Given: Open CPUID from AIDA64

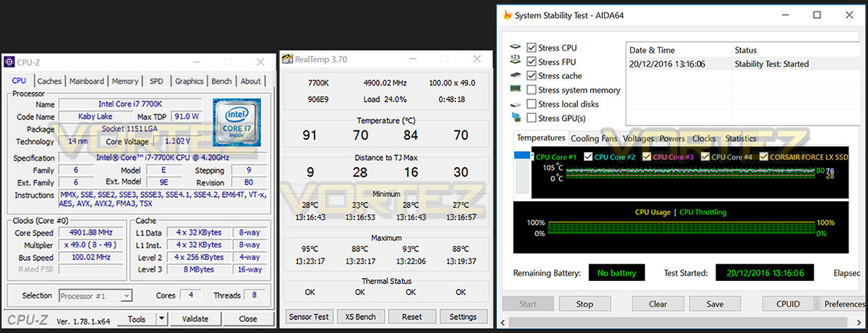Looking at the screenshot, I should 788,304.
